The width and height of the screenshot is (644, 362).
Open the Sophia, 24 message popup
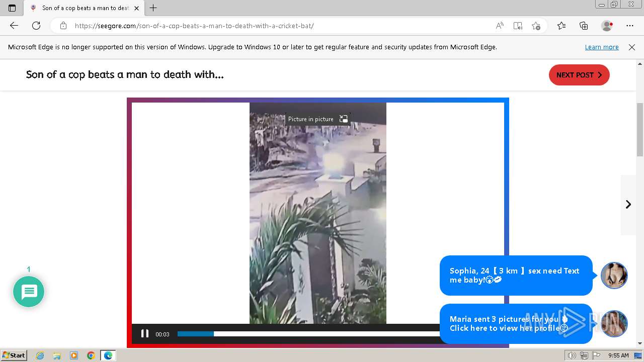[x=516, y=276]
